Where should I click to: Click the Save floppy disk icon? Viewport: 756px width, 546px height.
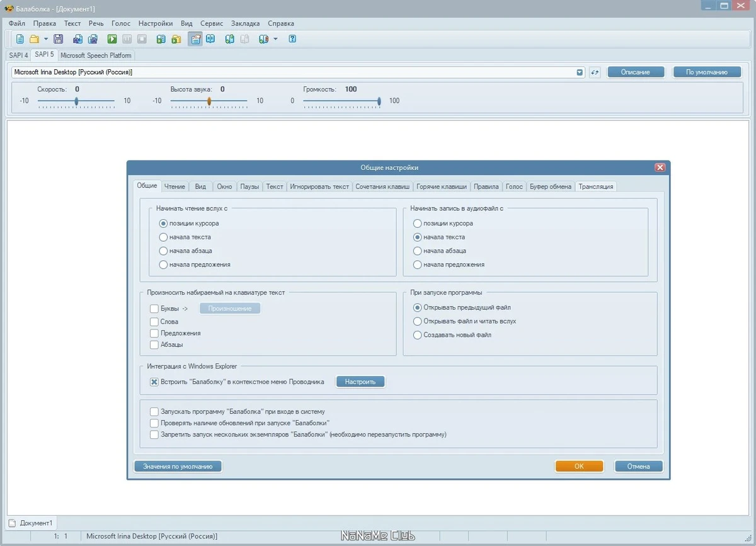59,39
